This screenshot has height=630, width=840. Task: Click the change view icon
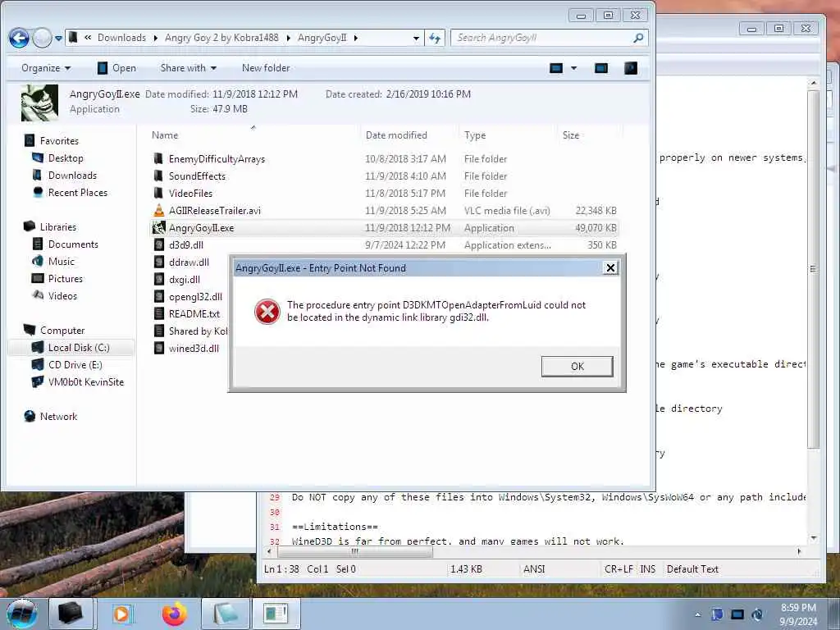(556, 68)
